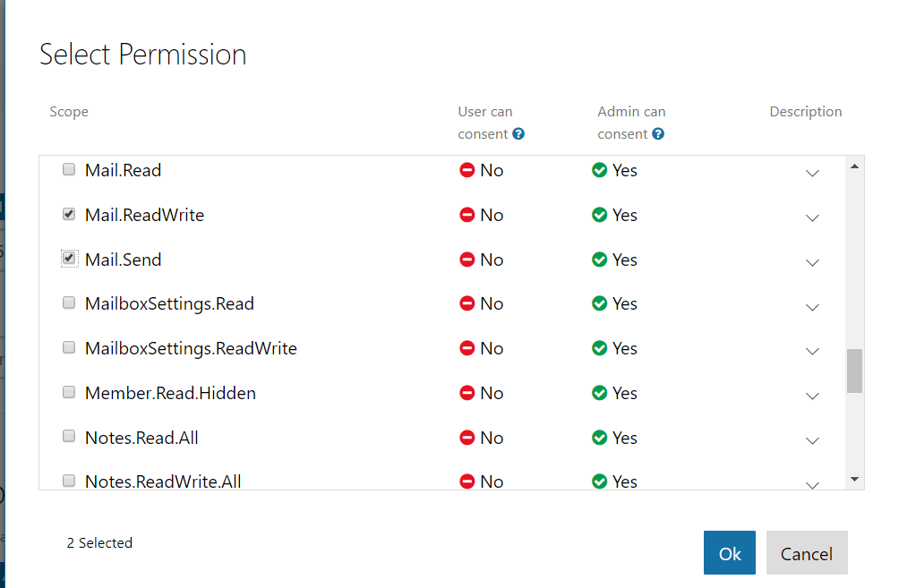Uncheck the Mail.ReadWrite permission
The width and height of the screenshot is (899, 588).
click(69, 214)
